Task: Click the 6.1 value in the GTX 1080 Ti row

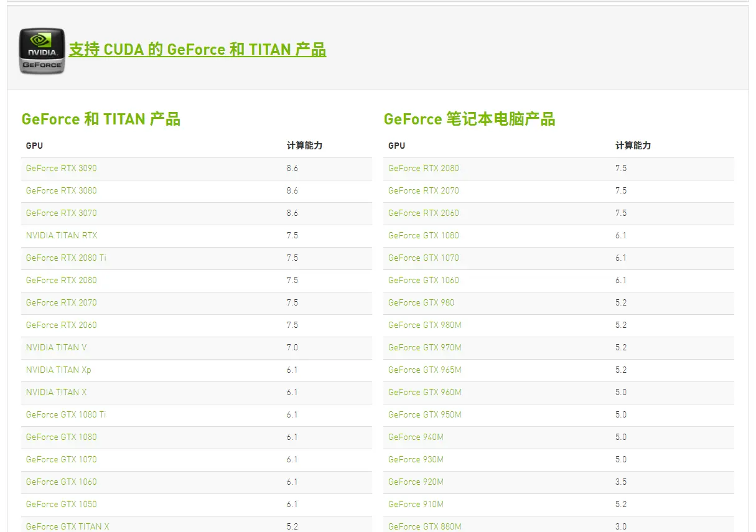Action: click(292, 414)
